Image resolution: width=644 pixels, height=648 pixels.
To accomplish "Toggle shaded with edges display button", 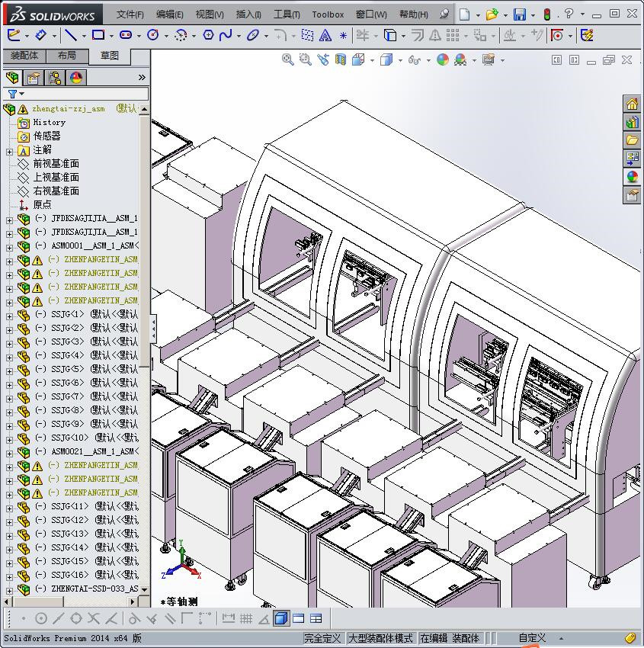I will [x=280, y=618].
